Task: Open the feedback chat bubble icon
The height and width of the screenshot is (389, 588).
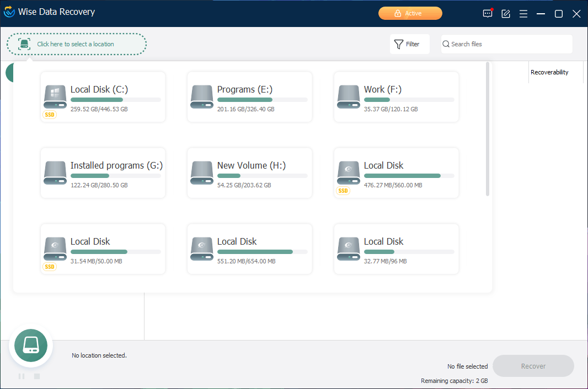Action: (x=488, y=13)
